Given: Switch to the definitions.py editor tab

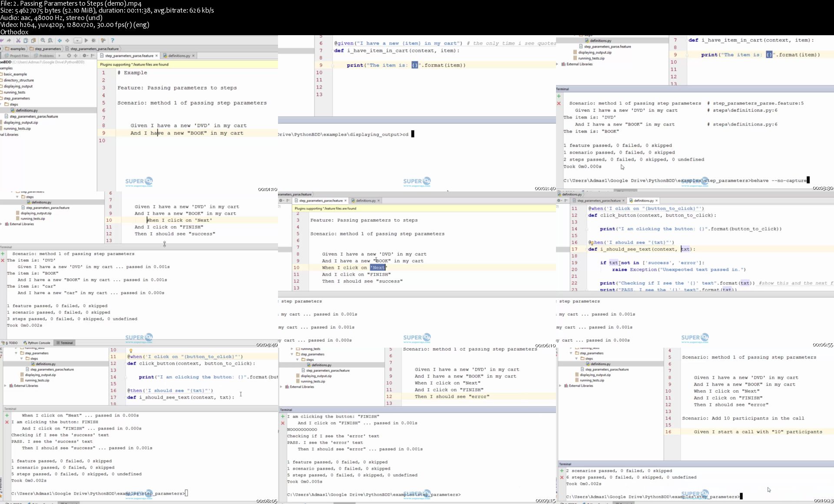Looking at the screenshot, I should [179, 56].
